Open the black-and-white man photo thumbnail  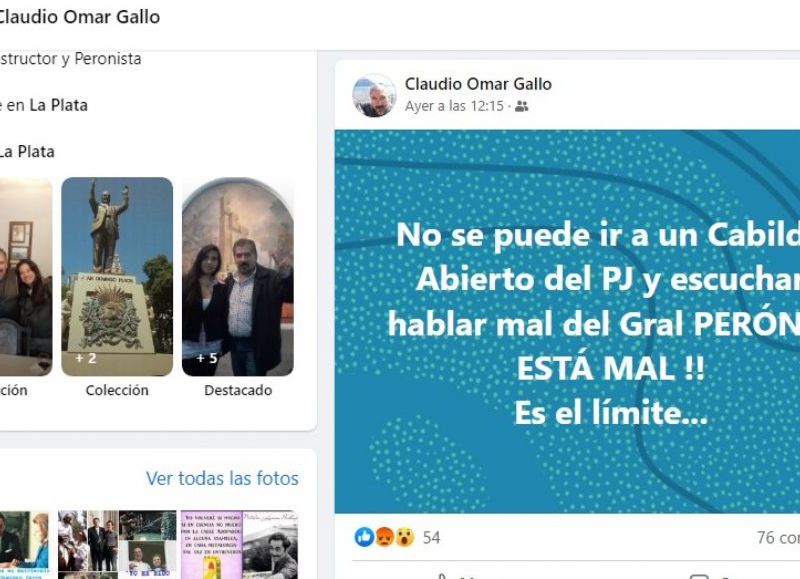pos(270,545)
